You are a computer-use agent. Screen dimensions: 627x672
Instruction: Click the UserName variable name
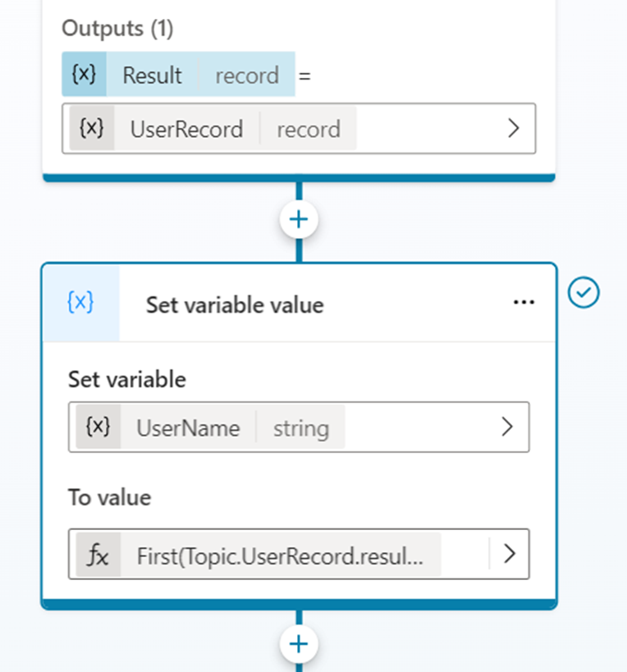pos(188,428)
